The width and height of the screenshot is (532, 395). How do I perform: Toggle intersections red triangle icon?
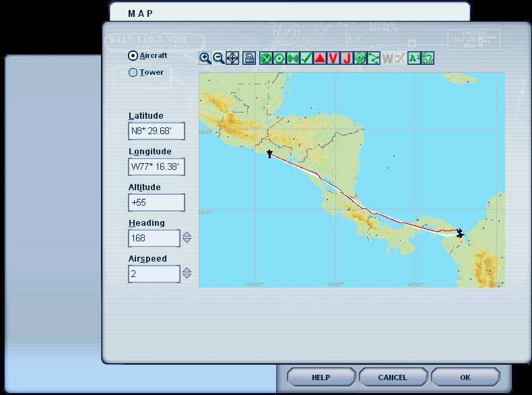coord(320,58)
